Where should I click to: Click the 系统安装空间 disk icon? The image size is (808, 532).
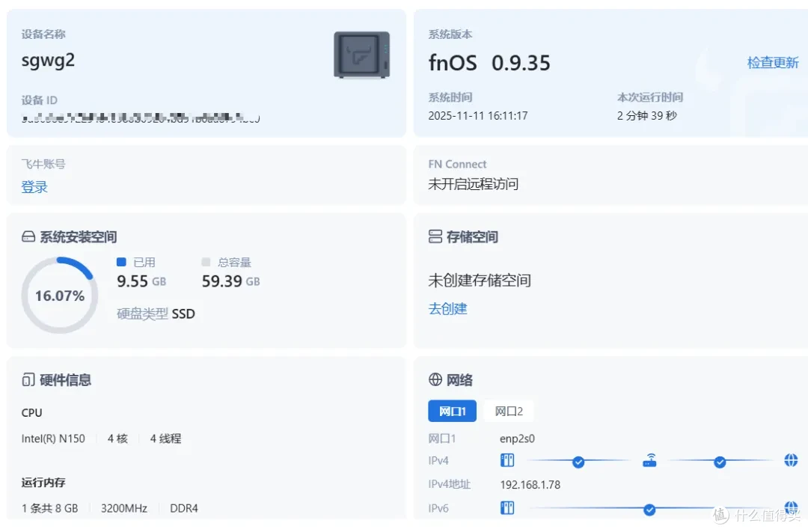tap(28, 236)
